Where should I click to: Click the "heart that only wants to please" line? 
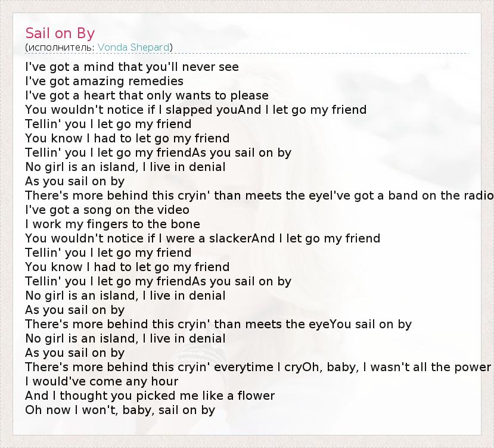point(170,95)
